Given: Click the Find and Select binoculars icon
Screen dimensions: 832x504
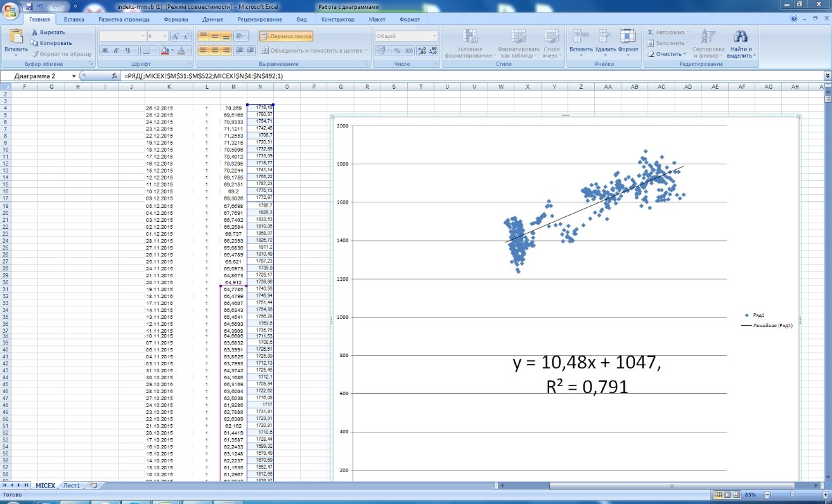Looking at the screenshot, I should coord(740,37).
